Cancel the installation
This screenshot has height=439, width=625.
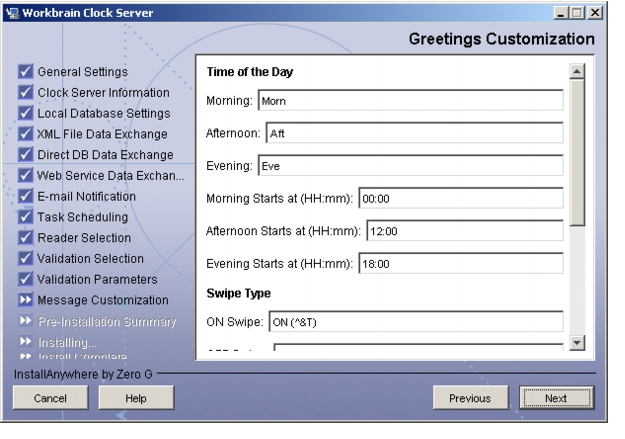(50, 398)
